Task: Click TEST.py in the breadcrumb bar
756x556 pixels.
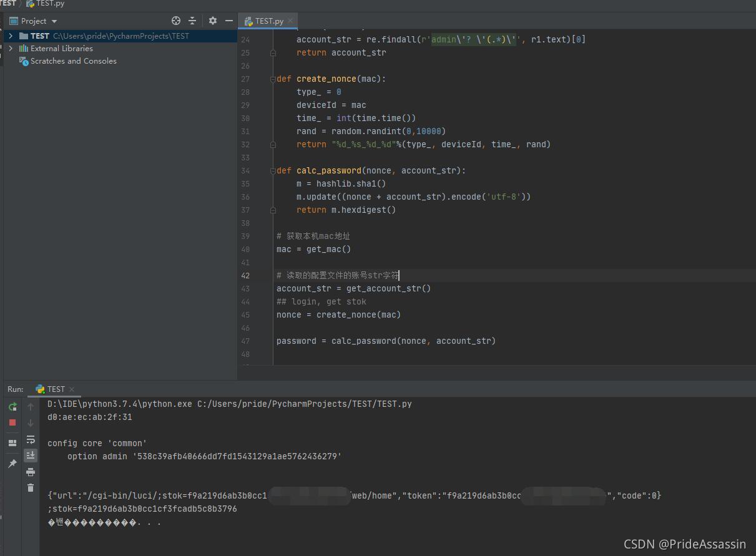Action: [x=46, y=4]
